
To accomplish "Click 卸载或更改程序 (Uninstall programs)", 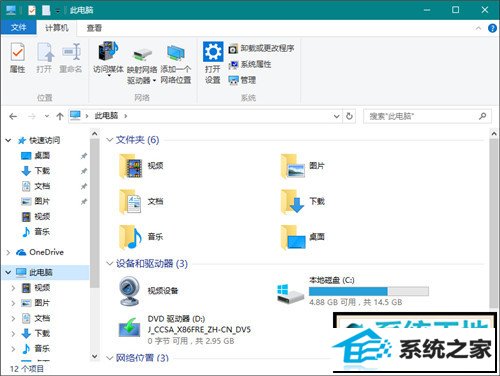I will pos(261,49).
